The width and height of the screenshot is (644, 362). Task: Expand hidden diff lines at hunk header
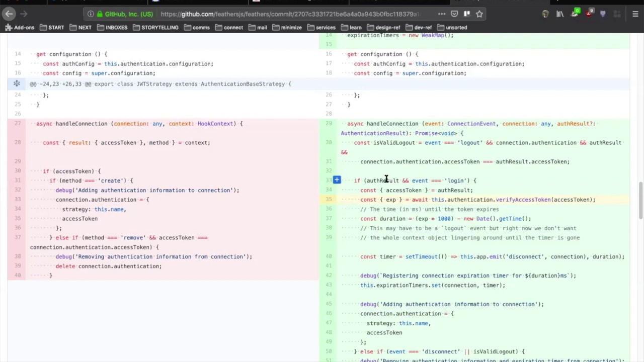(17, 84)
